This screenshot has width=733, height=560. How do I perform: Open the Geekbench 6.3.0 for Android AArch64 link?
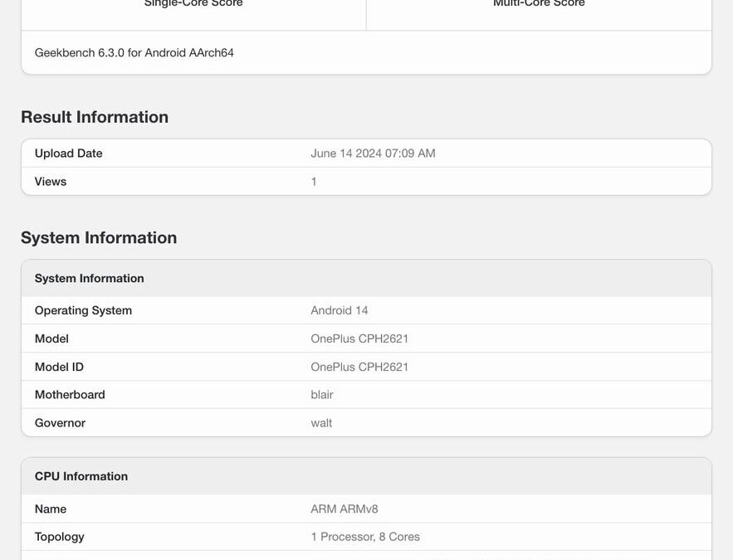132,52
